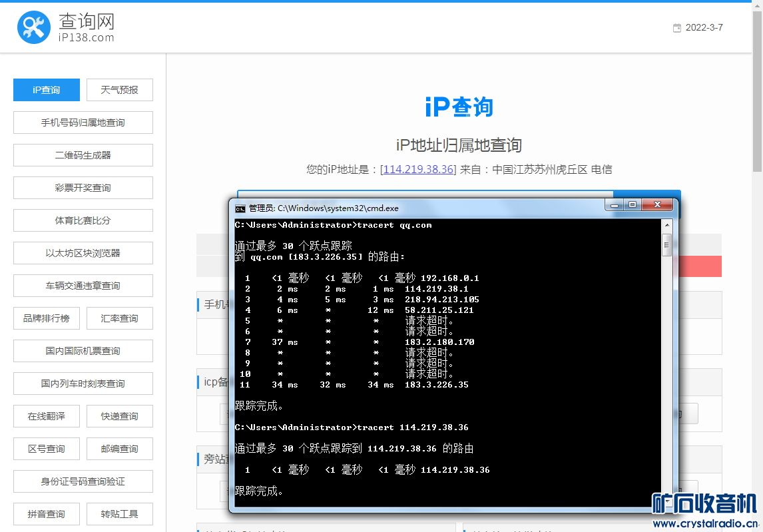Open 在线翻译 online translation
763x532 pixels.
click(46, 416)
